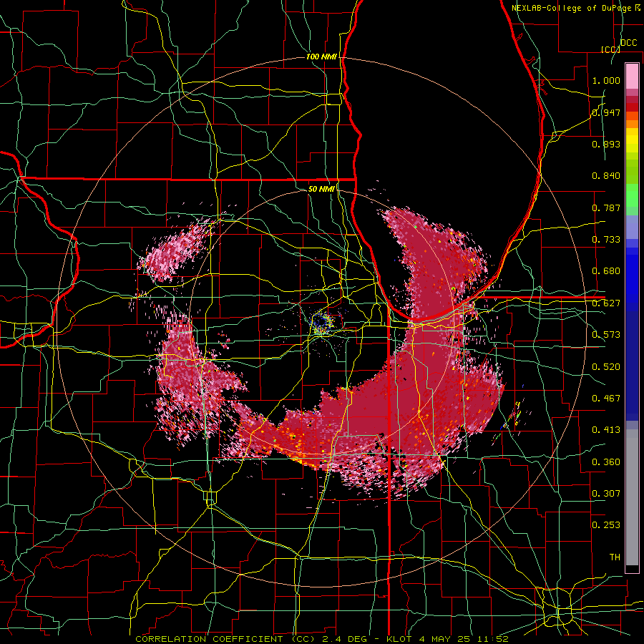This screenshot has height=644, width=644.
Task: Click the speckled clutter at the radar center
Action: (x=323, y=323)
